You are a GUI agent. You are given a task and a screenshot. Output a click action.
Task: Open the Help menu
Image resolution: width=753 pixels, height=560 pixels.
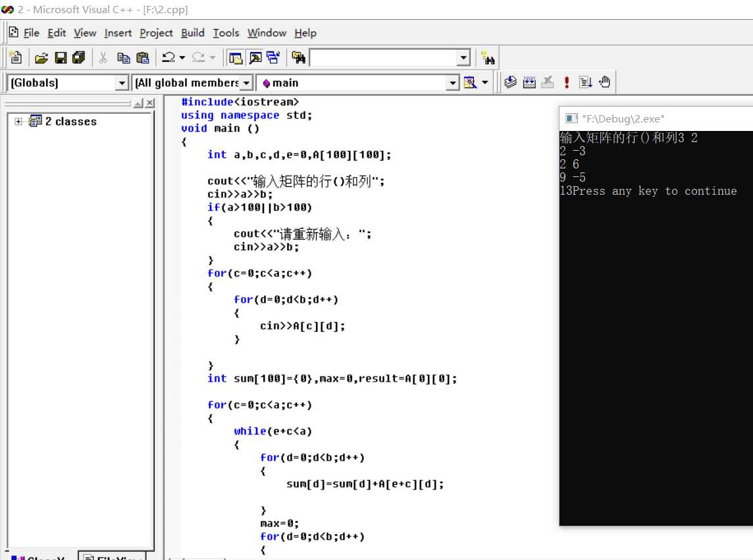coord(305,33)
